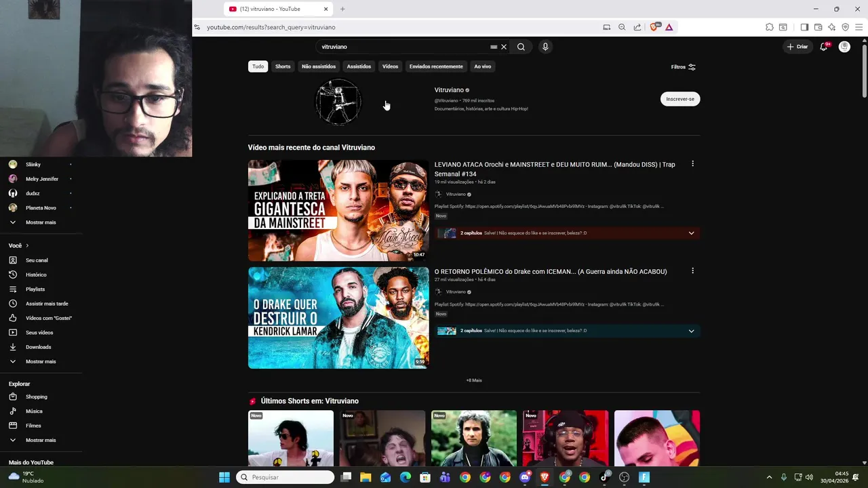
Task: Click the Inscrever-se button for Vitruviano
Action: [x=680, y=99]
